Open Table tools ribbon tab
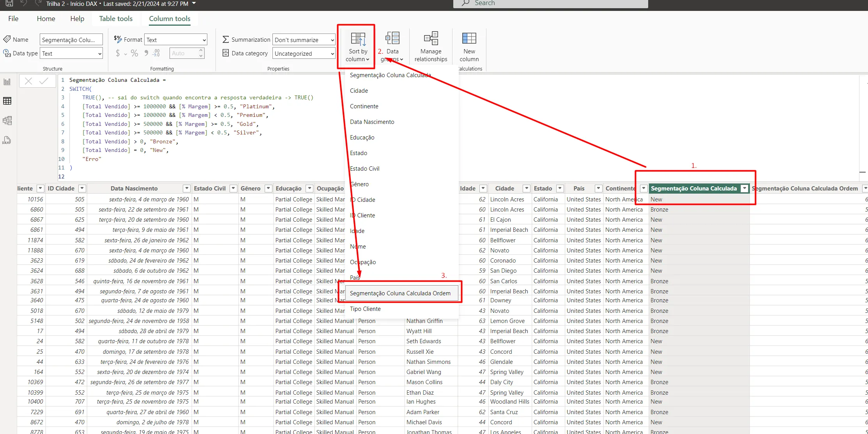The height and width of the screenshot is (434, 868). [x=116, y=19]
